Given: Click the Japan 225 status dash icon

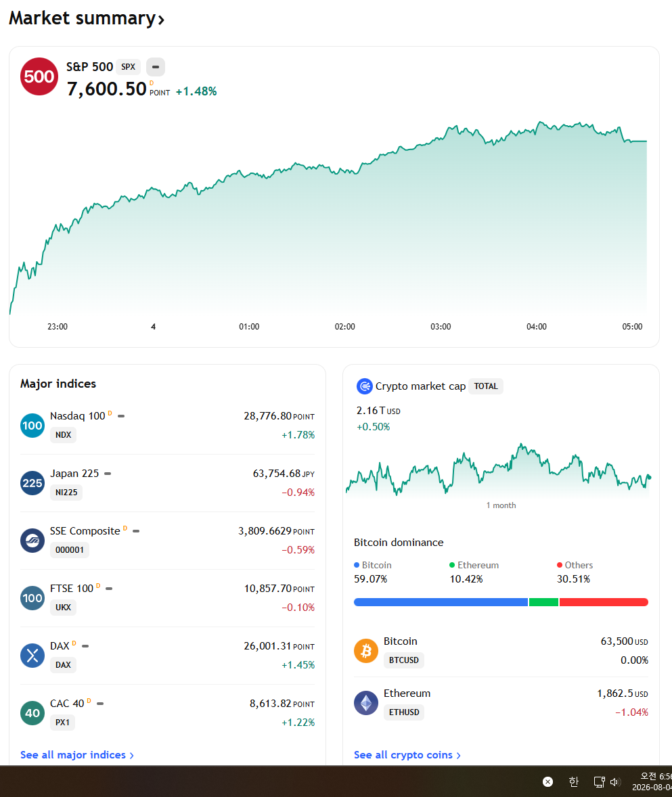Looking at the screenshot, I should [108, 474].
